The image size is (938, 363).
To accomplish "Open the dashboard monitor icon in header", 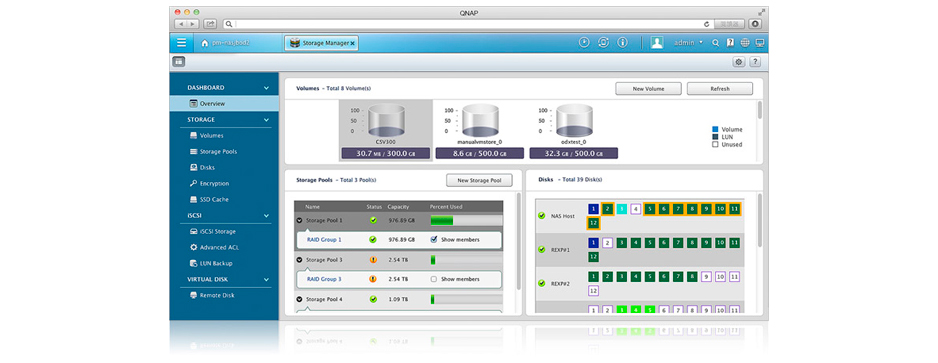I will [760, 43].
